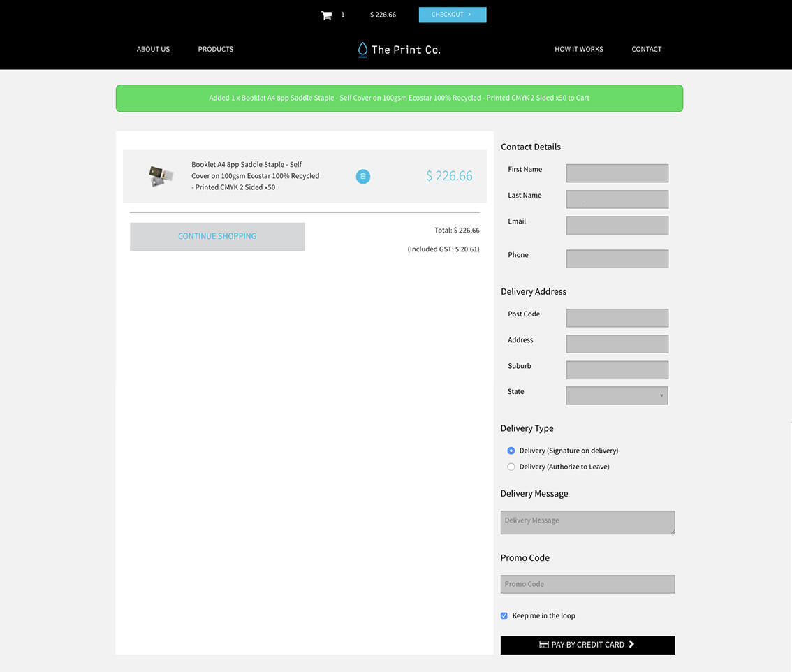Open the State dropdown
The height and width of the screenshot is (672, 792).
[617, 395]
